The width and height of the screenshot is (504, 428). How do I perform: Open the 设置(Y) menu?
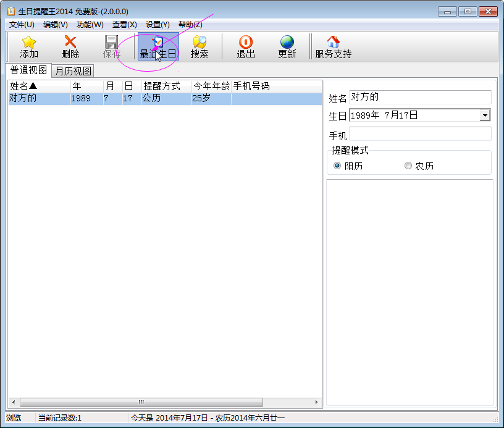pos(158,25)
